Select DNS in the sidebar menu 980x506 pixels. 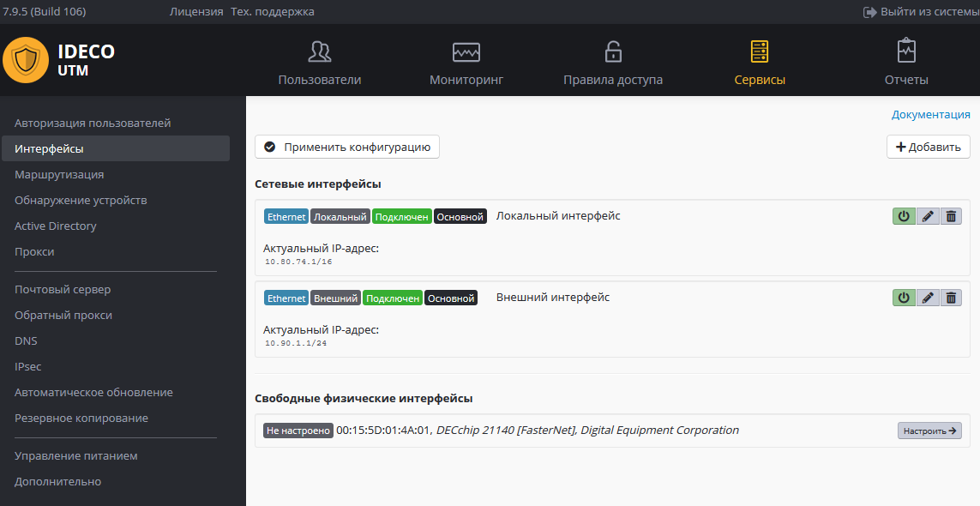(x=26, y=340)
